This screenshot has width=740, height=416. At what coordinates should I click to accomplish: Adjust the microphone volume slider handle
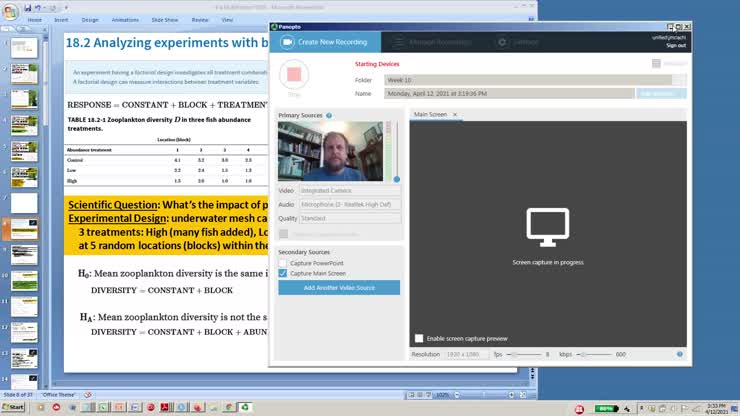tap(396, 179)
